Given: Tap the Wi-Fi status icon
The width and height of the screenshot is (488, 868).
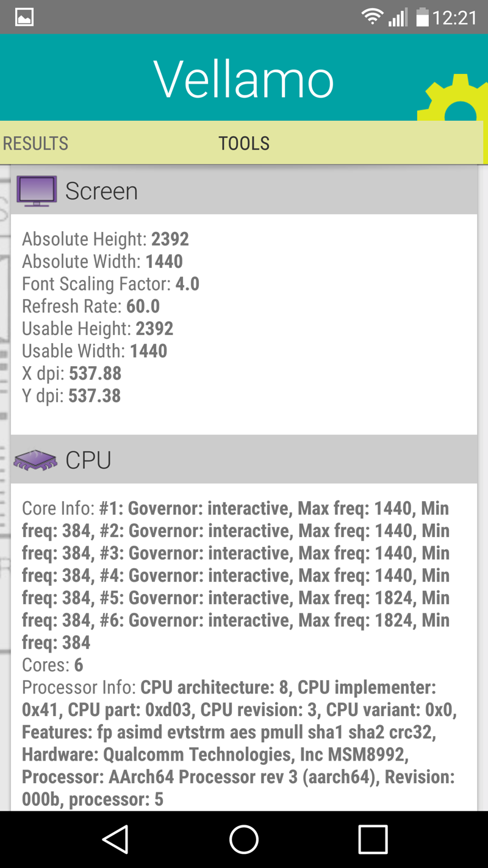Looking at the screenshot, I should [371, 17].
